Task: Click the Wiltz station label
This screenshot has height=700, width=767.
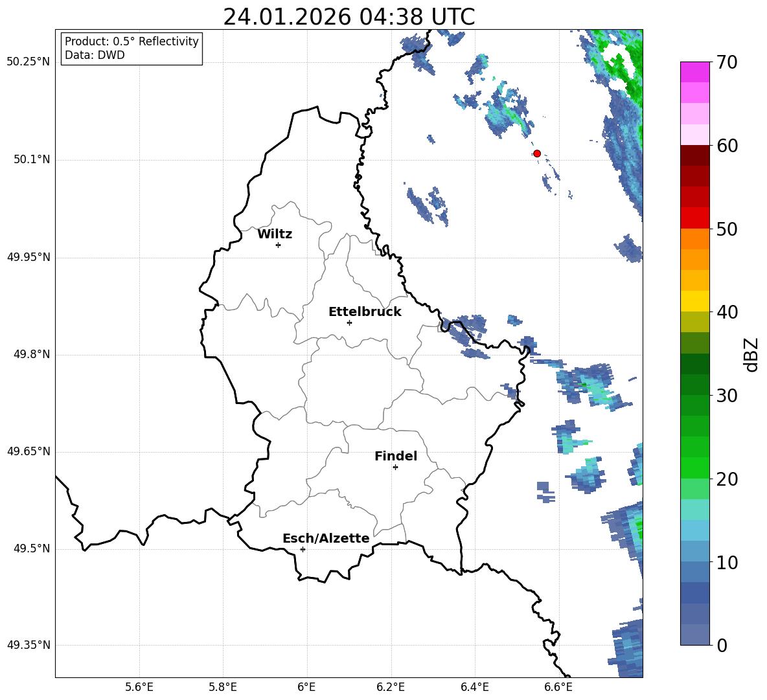Action: pyautogui.click(x=275, y=234)
